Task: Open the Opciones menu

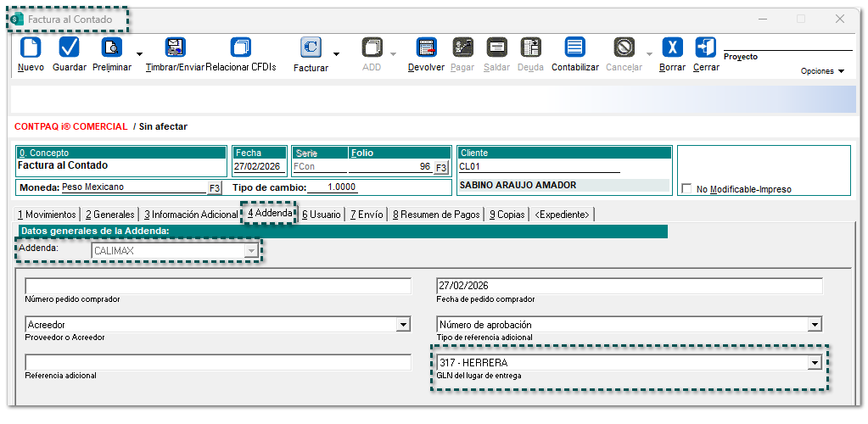Action: 822,71
